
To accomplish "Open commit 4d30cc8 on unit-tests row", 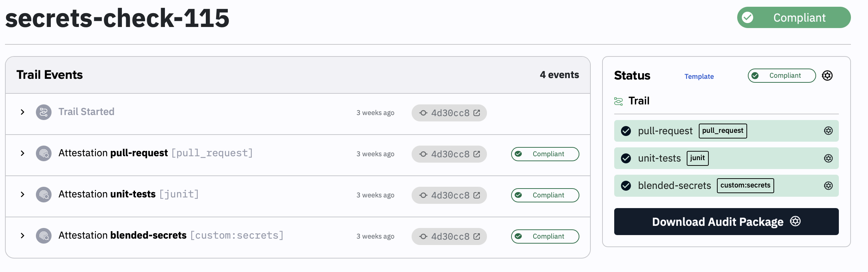I will click(x=449, y=195).
